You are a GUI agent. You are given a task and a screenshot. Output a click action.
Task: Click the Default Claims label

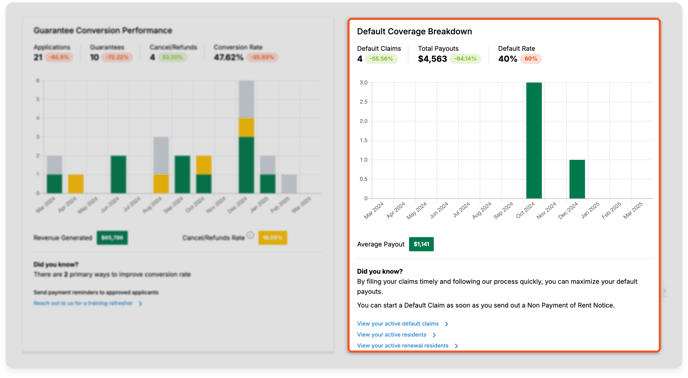(x=379, y=48)
